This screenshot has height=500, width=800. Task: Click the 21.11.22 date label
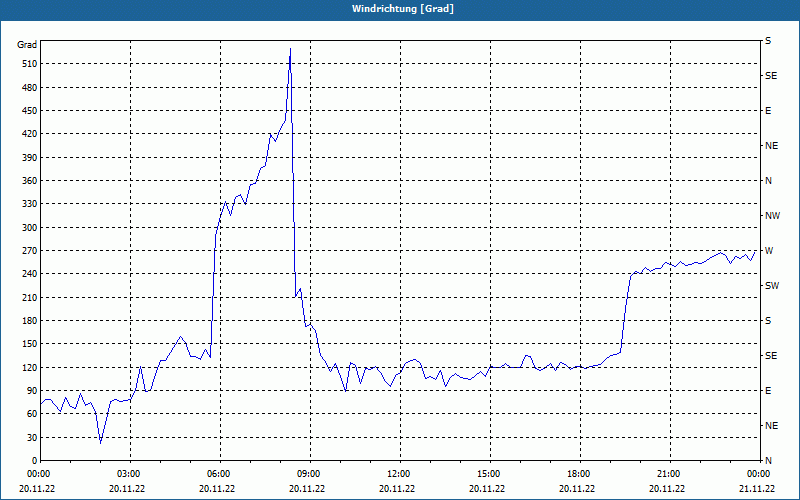757,489
